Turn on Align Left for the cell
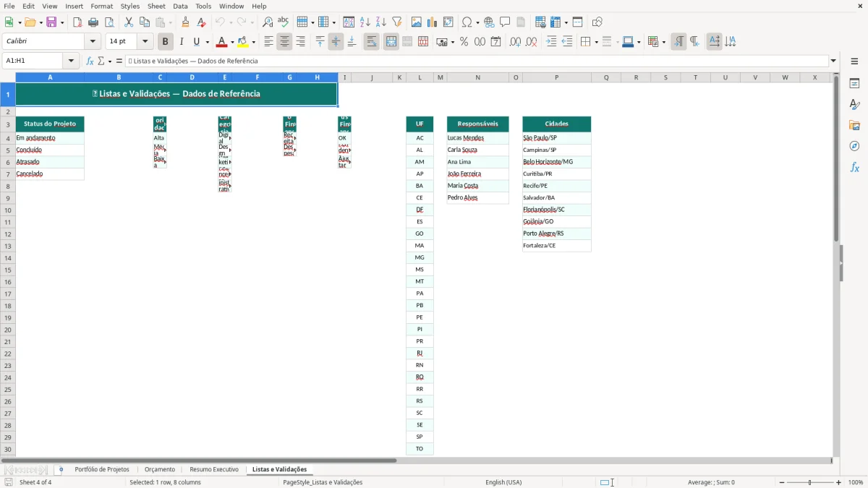The width and height of the screenshot is (868, 488). pyautogui.click(x=268, y=42)
